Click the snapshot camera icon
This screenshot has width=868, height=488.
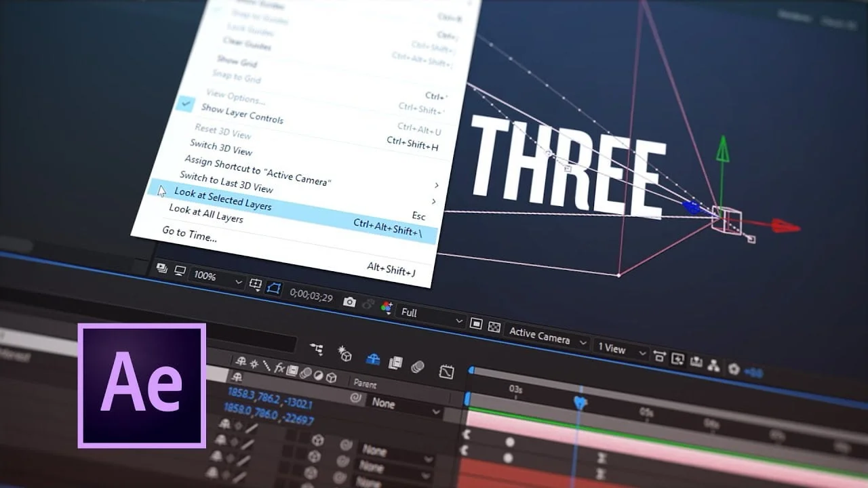[349, 302]
